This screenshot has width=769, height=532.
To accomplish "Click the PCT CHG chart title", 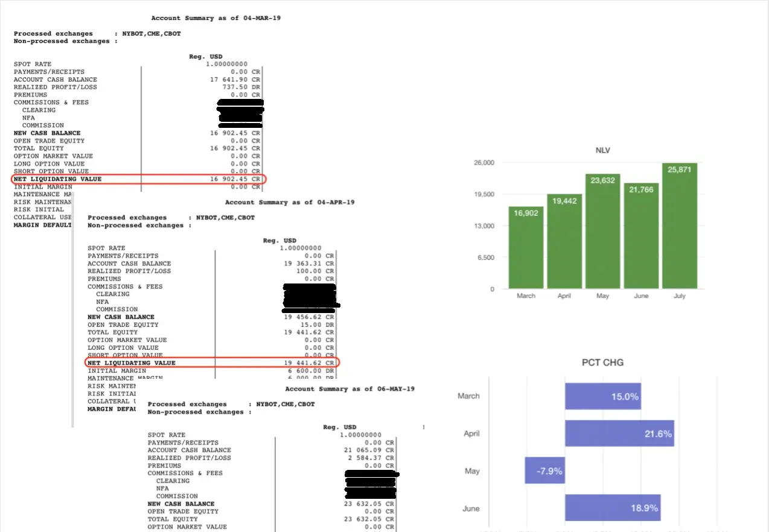I will (602, 363).
